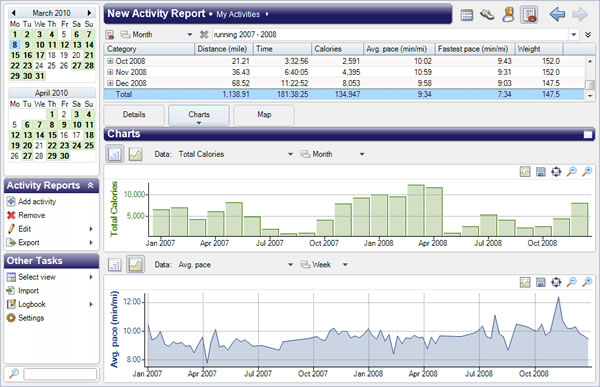Switch to the Details tab
600x387 pixels.
pos(134,115)
